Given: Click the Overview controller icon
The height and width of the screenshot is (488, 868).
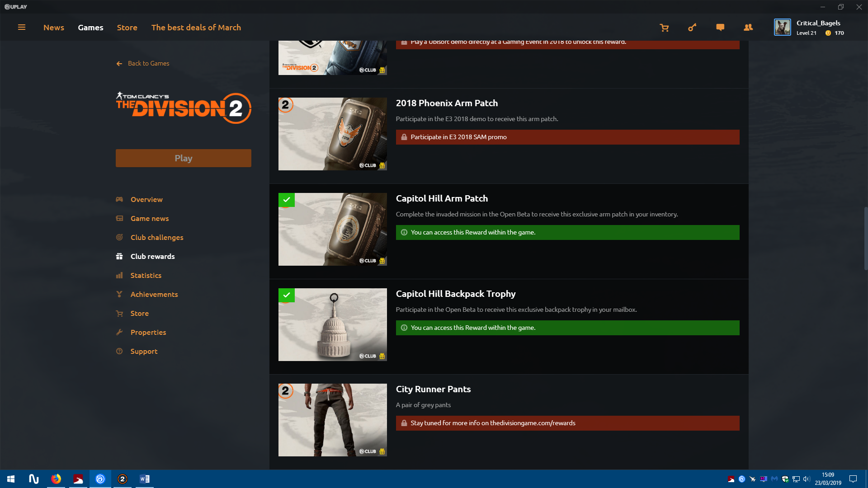Looking at the screenshot, I should pos(119,199).
